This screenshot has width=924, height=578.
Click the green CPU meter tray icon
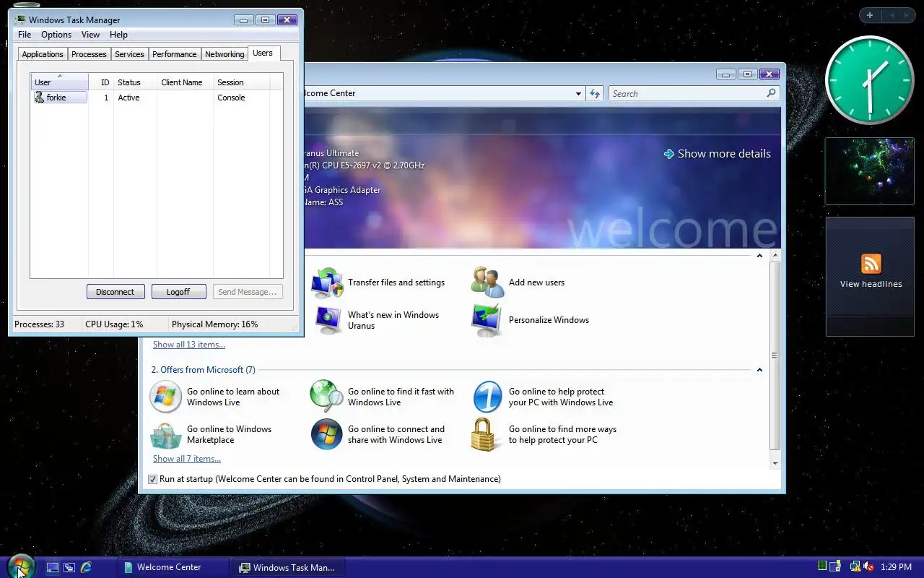point(822,566)
